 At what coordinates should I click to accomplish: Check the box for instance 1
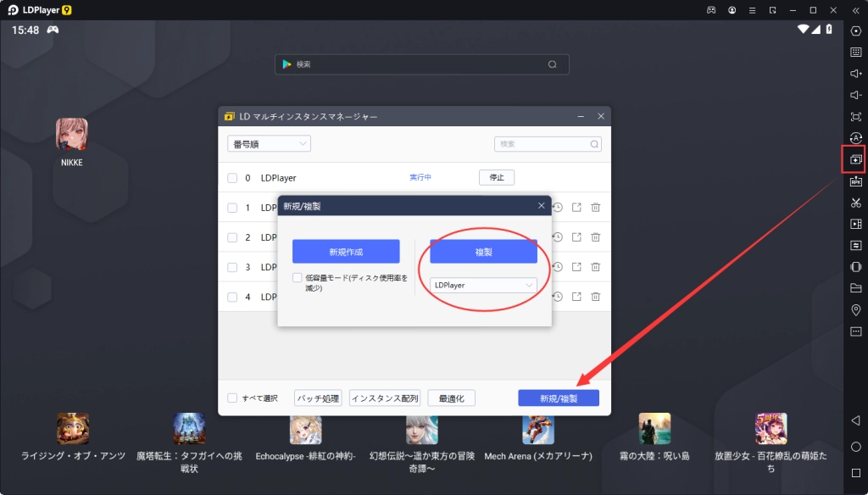(232, 208)
